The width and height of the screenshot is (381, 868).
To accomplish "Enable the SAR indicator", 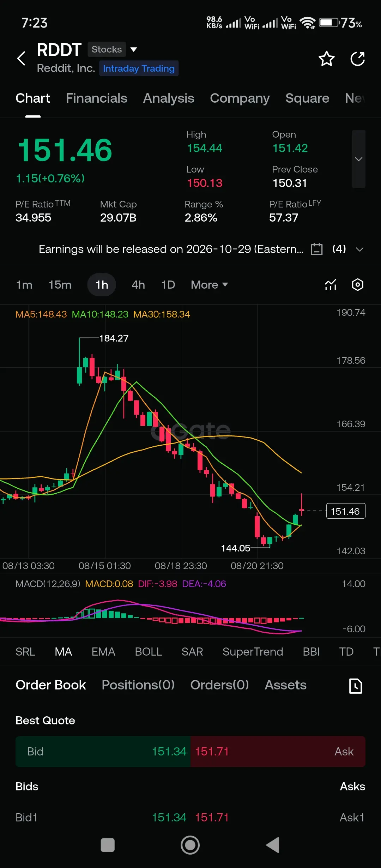I will (192, 652).
